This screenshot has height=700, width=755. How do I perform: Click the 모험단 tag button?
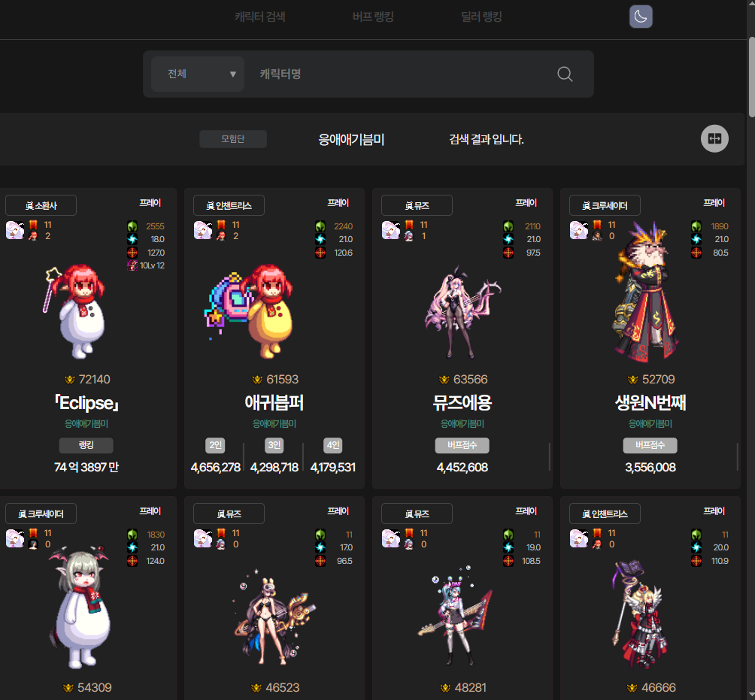click(x=233, y=139)
